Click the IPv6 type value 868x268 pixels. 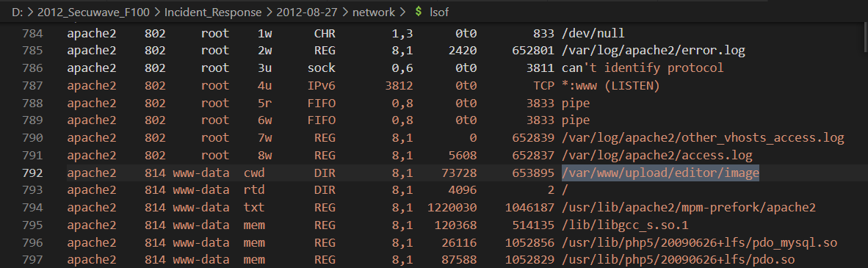pyautogui.click(x=322, y=86)
